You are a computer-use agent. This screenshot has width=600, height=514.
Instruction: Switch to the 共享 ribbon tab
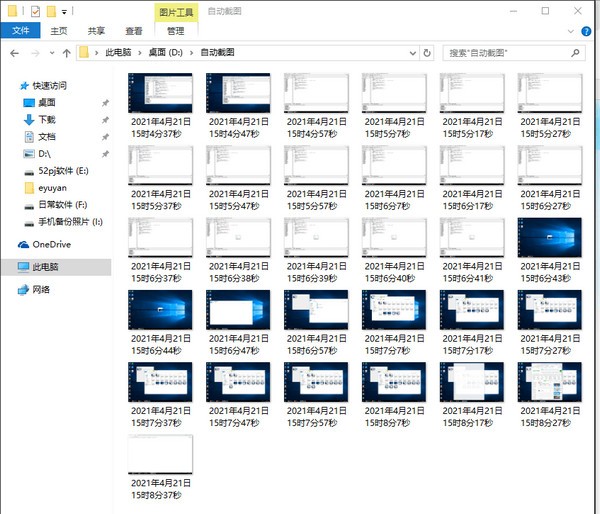pyautogui.click(x=97, y=31)
